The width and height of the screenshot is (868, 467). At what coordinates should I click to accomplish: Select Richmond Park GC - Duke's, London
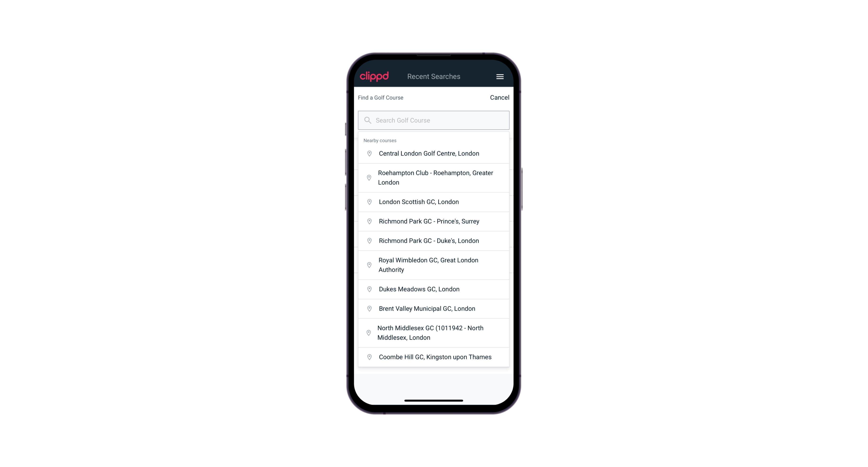pyautogui.click(x=434, y=240)
